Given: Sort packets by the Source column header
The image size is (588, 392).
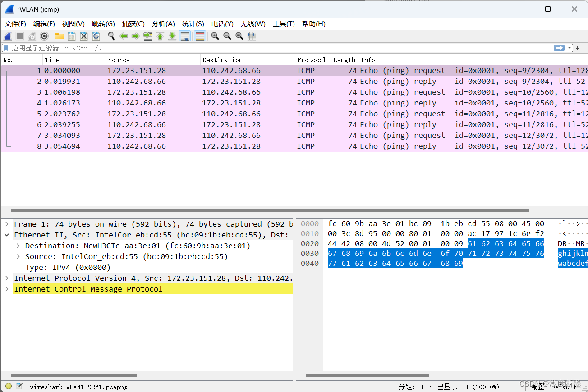Looking at the screenshot, I should click(x=153, y=60).
